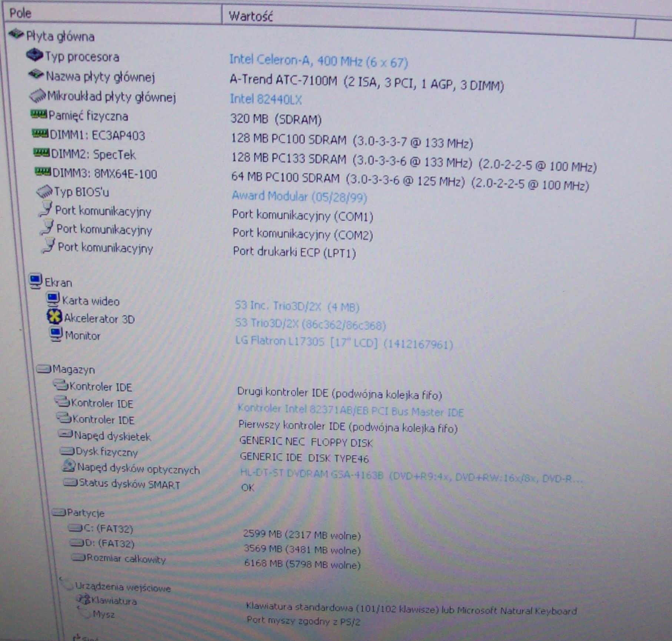The width and height of the screenshot is (672, 641).
Task: Open the S3 Inc. Trio3D/2X (4 MB) link
Action: click(x=297, y=306)
